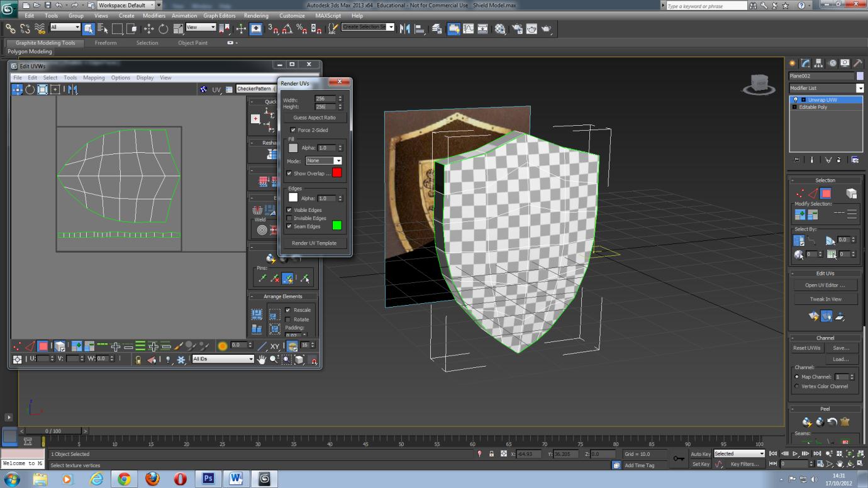Uncheck Seam Edges checkbox
Screen dimensions: 868x488
pos(289,226)
